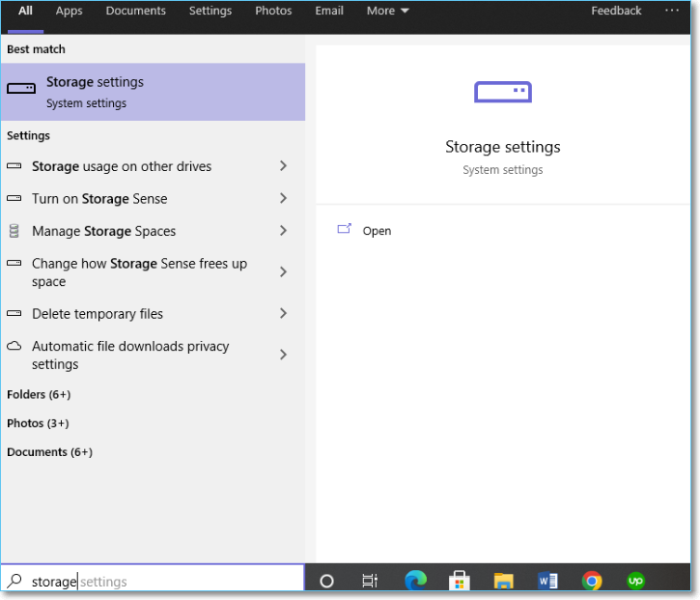Expand the Manage Storage Spaces arrow

tap(283, 231)
